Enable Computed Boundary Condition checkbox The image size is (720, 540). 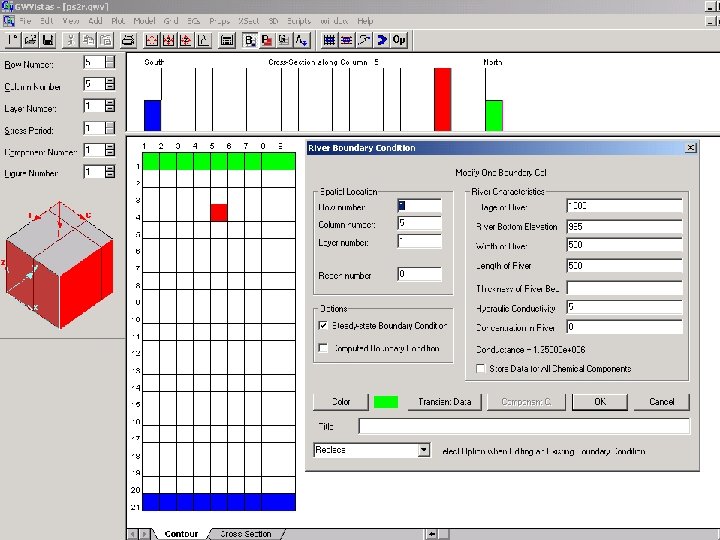click(x=323, y=348)
